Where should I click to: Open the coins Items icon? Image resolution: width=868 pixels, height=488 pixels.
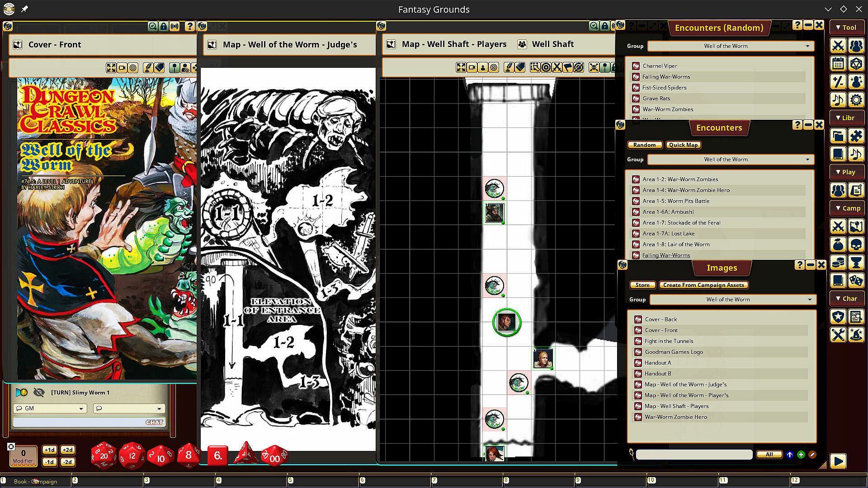point(838,263)
